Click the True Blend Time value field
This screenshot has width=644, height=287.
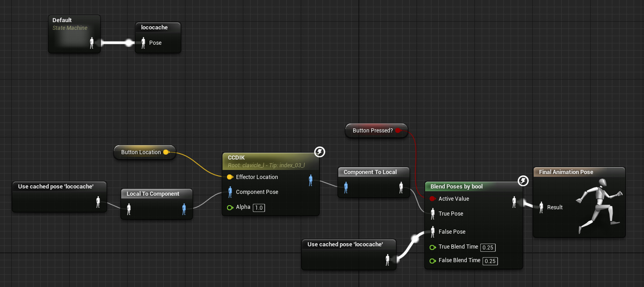pyautogui.click(x=487, y=247)
